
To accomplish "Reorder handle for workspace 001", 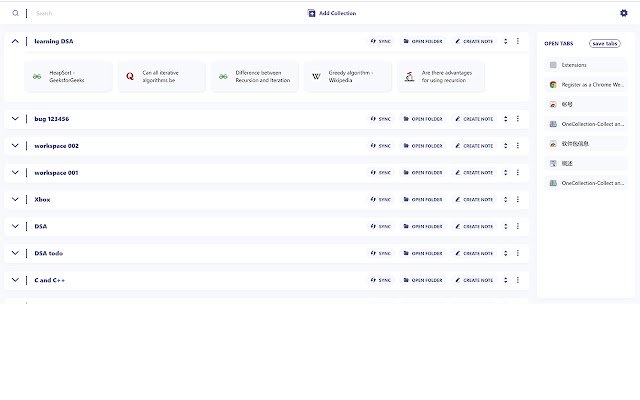I will click(x=505, y=173).
